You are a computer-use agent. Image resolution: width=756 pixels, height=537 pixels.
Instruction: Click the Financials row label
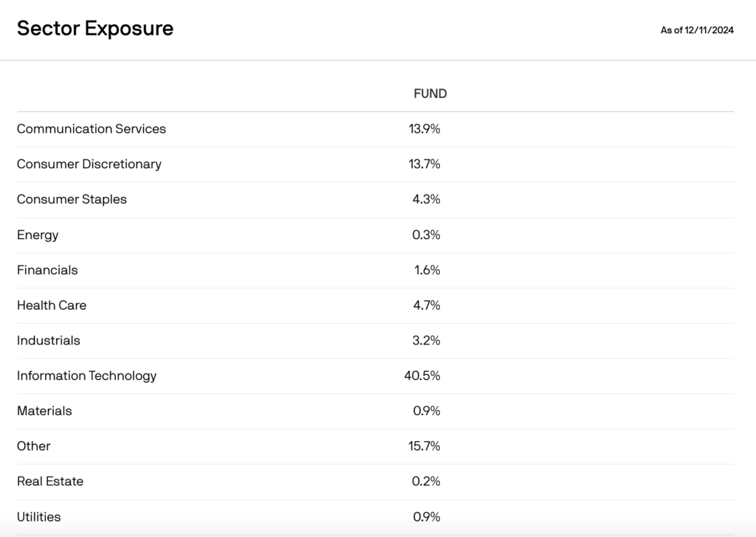point(47,270)
